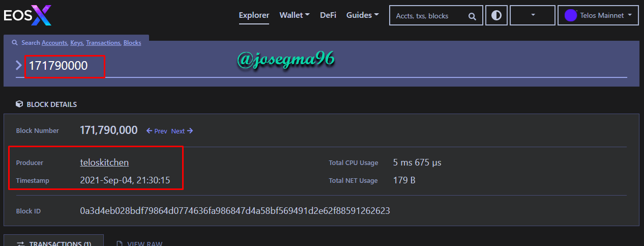Click the purple Telos network circle icon

pyautogui.click(x=571, y=15)
